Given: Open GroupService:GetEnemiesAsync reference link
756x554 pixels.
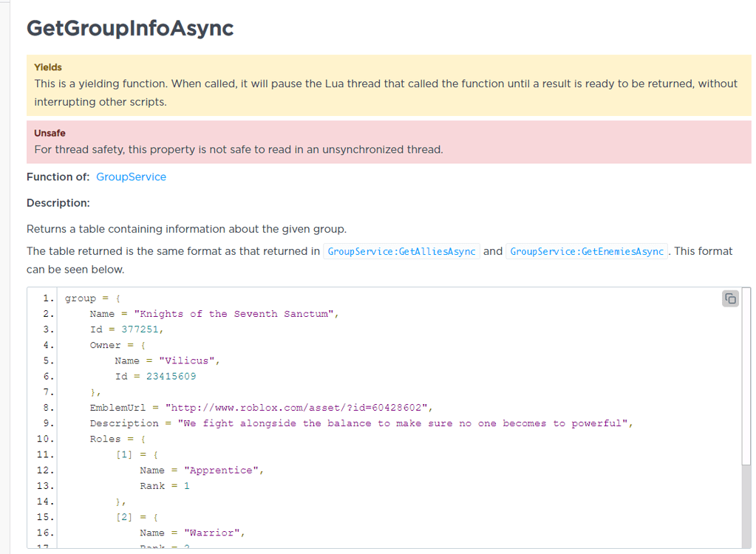Looking at the screenshot, I should click(587, 251).
